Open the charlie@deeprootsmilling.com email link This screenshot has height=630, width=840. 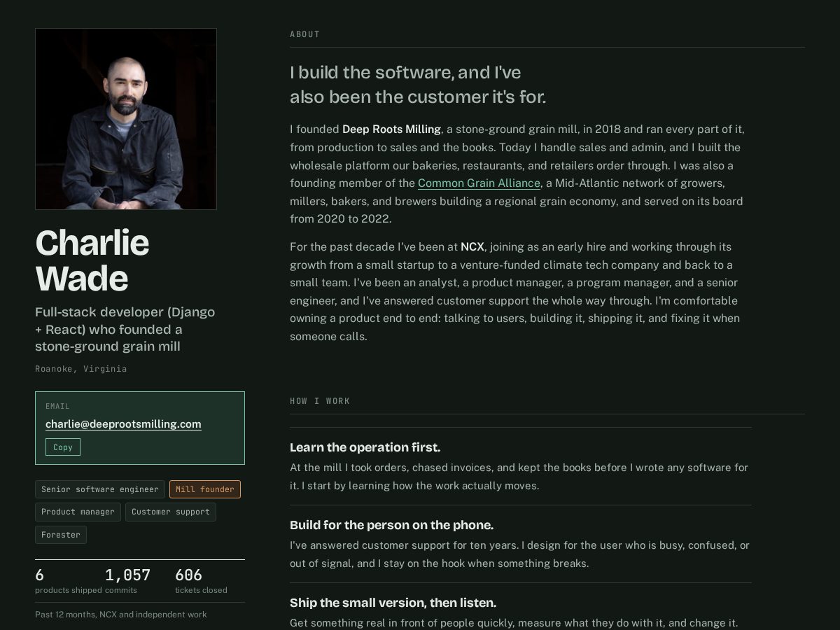[x=123, y=423]
